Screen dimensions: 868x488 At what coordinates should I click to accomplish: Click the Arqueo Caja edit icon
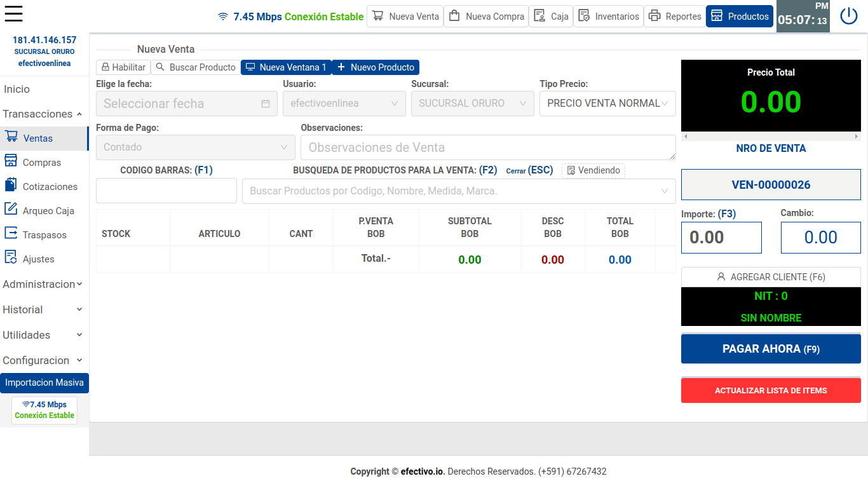tap(11, 209)
